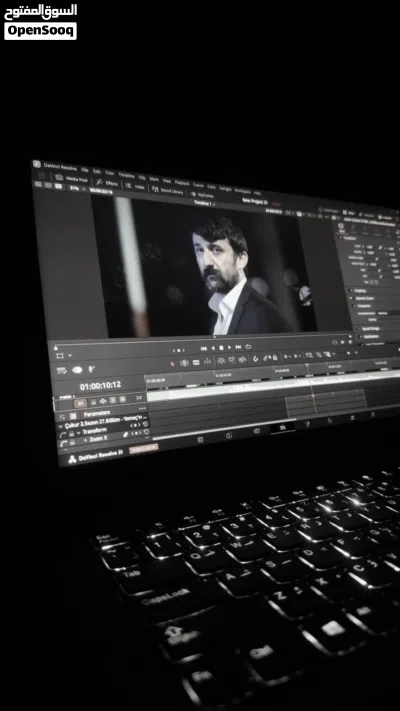This screenshot has width=400, height=711.
Task: Click the Stop playback button
Action: (x=221, y=348)
